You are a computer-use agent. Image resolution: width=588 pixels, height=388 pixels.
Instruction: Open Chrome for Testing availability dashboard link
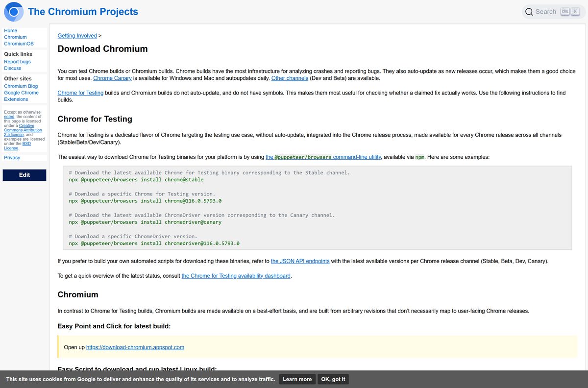(x=236, y=276)
